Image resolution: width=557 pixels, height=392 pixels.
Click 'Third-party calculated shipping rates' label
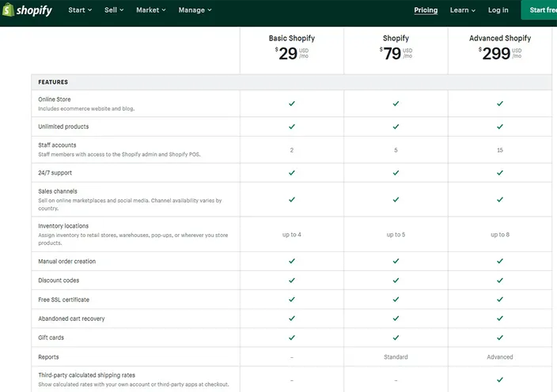87,375
